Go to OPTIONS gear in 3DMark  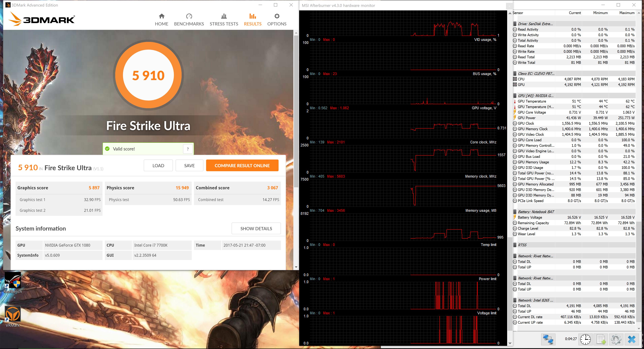(277, 16)
